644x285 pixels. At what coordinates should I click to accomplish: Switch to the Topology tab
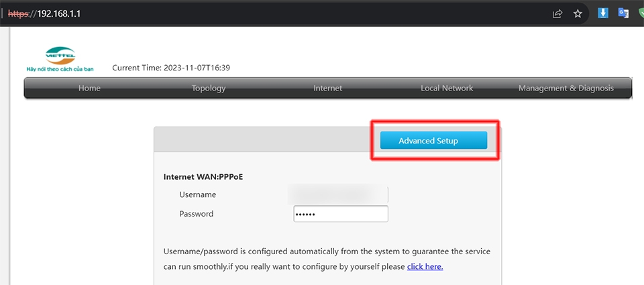(209, 88)
